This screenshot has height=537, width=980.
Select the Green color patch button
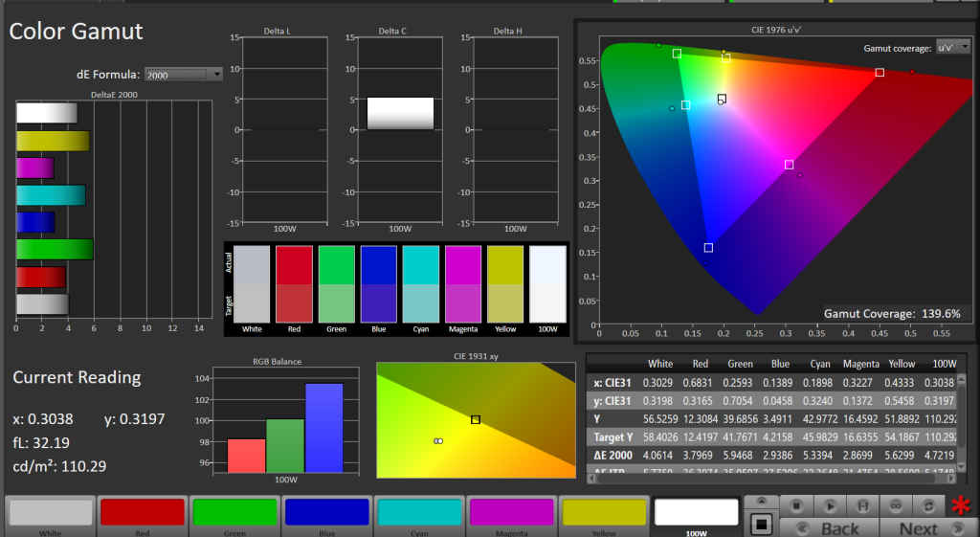[x=234, y=514]
